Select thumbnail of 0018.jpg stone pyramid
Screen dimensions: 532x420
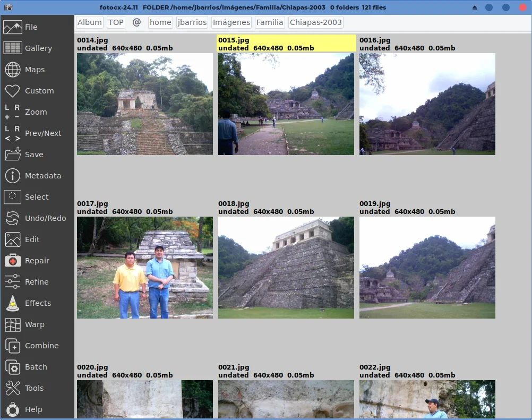click(x=286, y=268)
